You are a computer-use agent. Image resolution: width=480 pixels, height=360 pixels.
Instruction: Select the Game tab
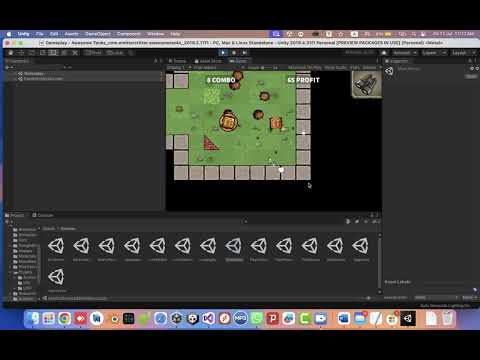point(238,61)
